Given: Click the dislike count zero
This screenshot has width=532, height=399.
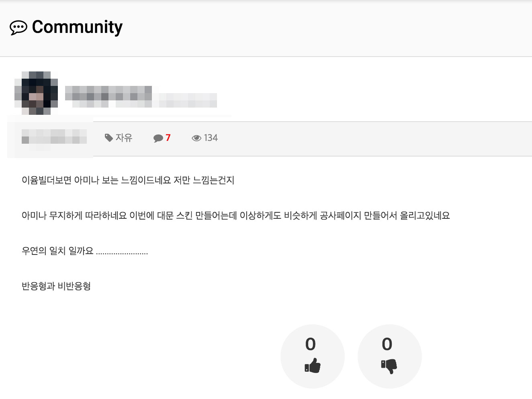Looking at the screenshot, I should tap(387, 344).
